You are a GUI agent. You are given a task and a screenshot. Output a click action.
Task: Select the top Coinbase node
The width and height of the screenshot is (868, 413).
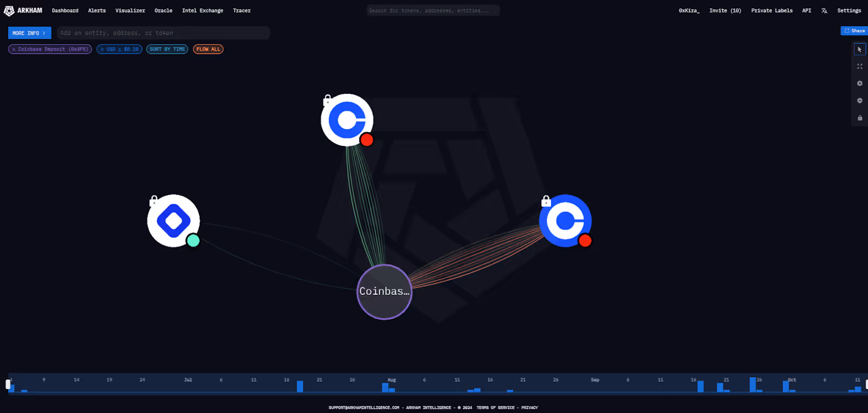coord(347,120)
